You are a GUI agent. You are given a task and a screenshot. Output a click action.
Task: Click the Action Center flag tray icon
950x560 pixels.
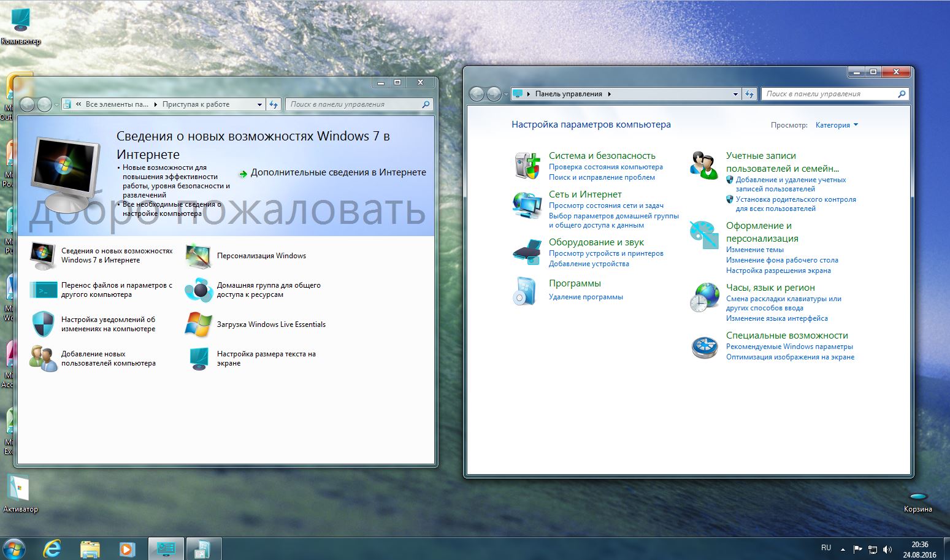click(857, 550)
